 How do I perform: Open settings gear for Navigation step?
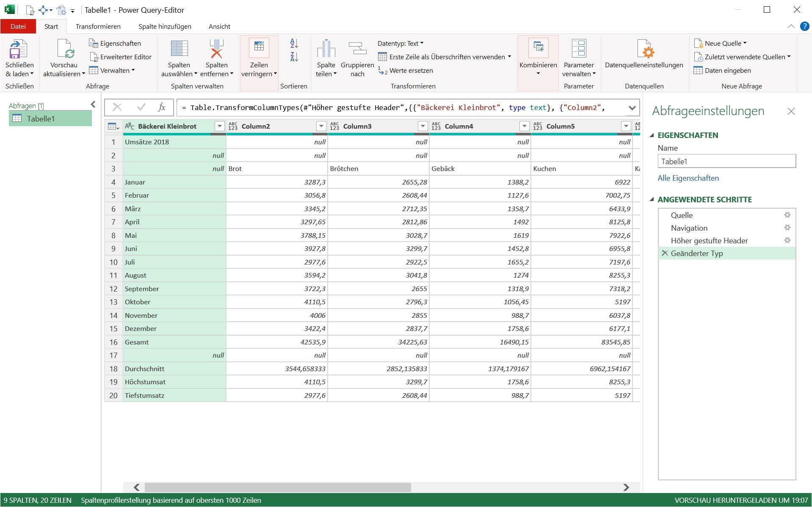coord(787,228)
